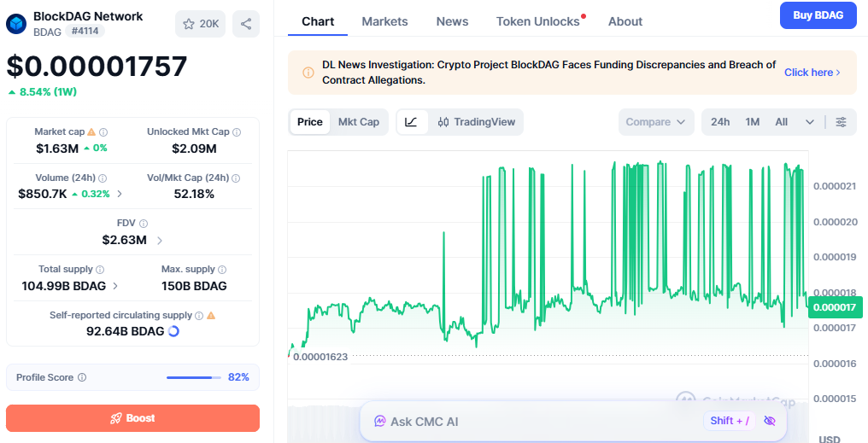Click the DL News Investigation headline
868x443 pixels.
pos(549,73)
